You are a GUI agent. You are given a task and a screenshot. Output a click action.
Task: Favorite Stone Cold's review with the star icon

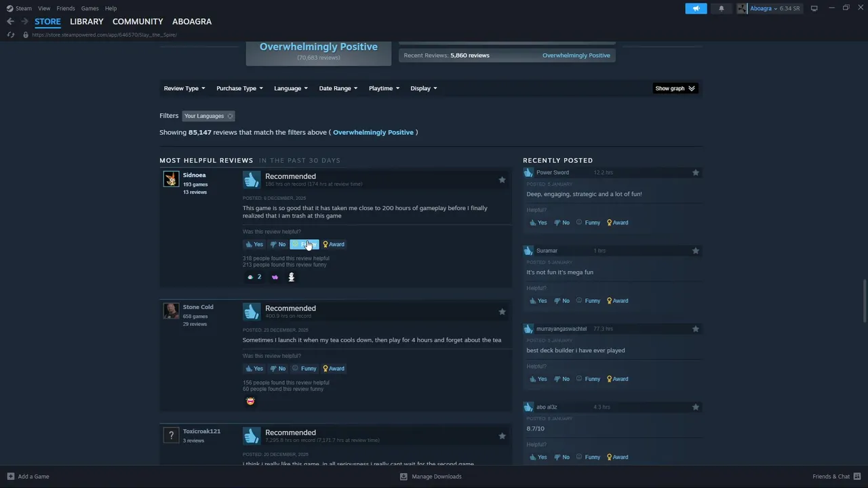pyautogui.click(x=502, y=312)
